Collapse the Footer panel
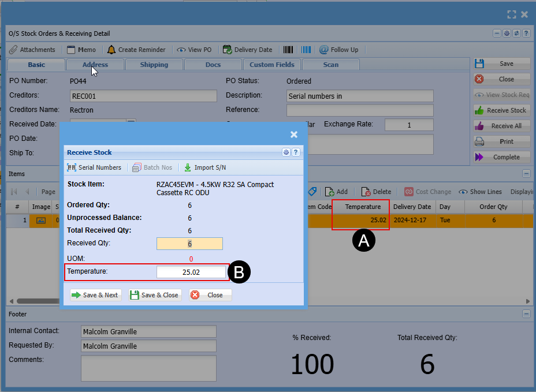This screenshot has width=536, height=392. coord(526,314)
